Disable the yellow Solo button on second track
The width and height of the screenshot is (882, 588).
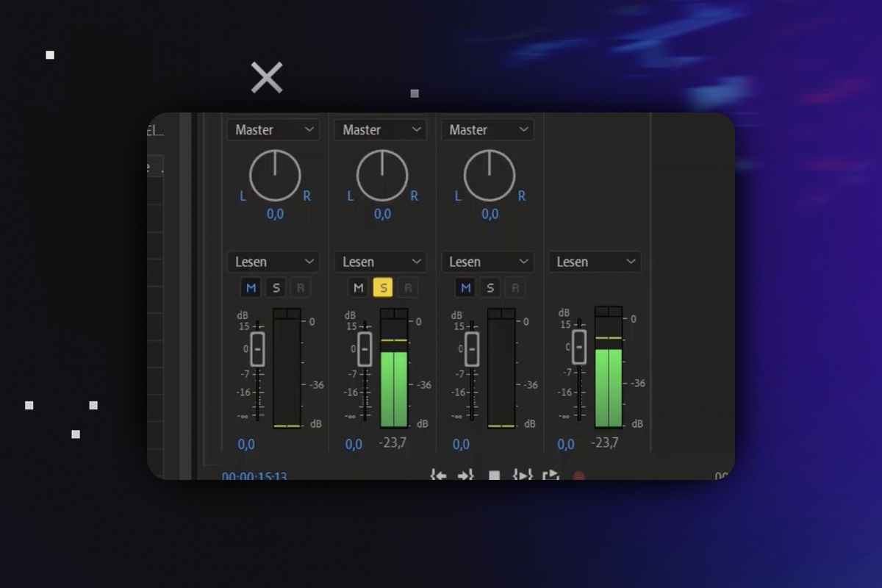383,287
